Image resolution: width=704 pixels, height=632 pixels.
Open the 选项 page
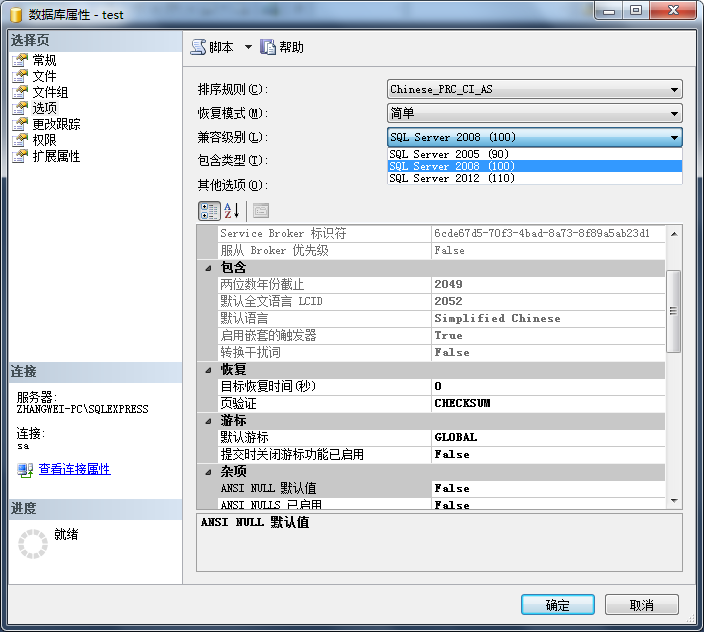[x=44, y=108]
